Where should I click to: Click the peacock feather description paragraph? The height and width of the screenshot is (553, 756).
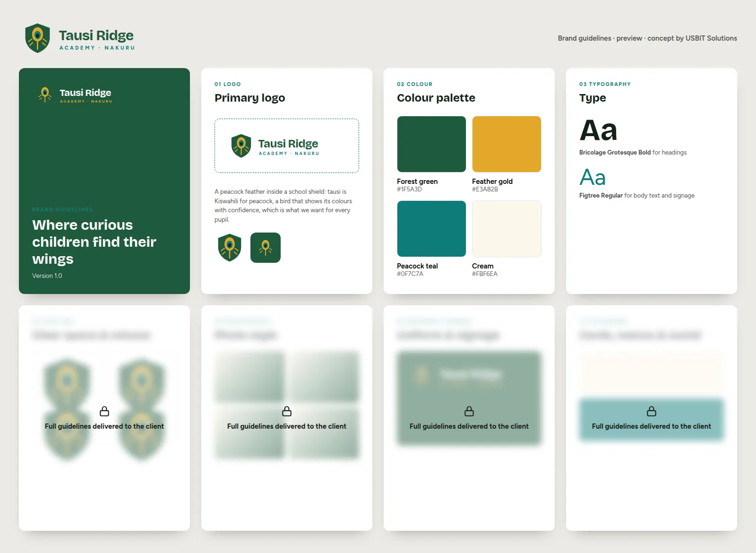click(x=283, y=206)
